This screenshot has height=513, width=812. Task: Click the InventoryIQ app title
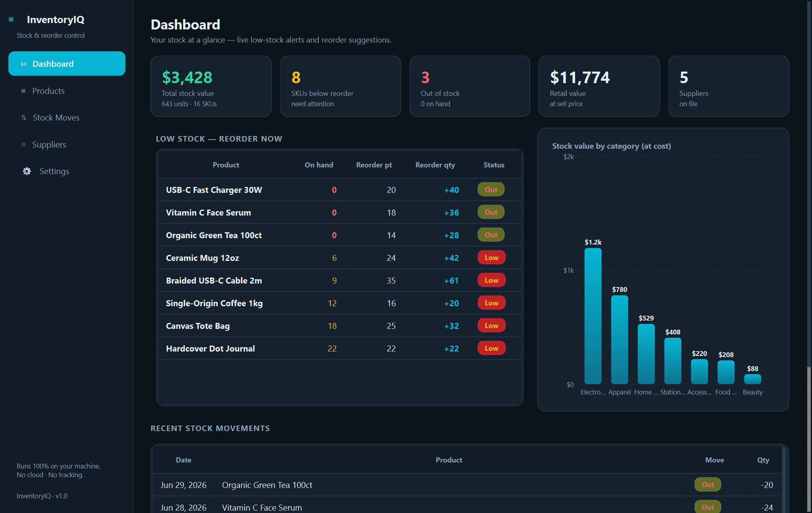[x=56, y=19]
